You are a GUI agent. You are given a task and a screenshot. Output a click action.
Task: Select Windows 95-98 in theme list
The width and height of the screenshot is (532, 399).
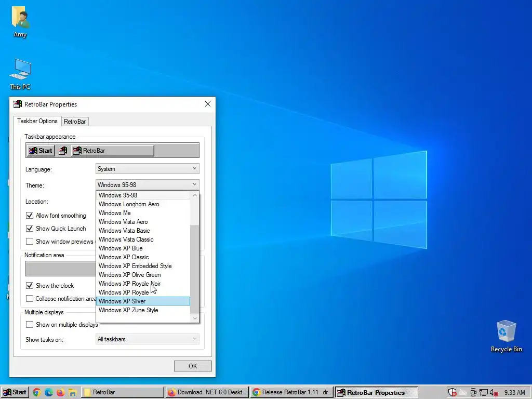click(x=143, y=195)
